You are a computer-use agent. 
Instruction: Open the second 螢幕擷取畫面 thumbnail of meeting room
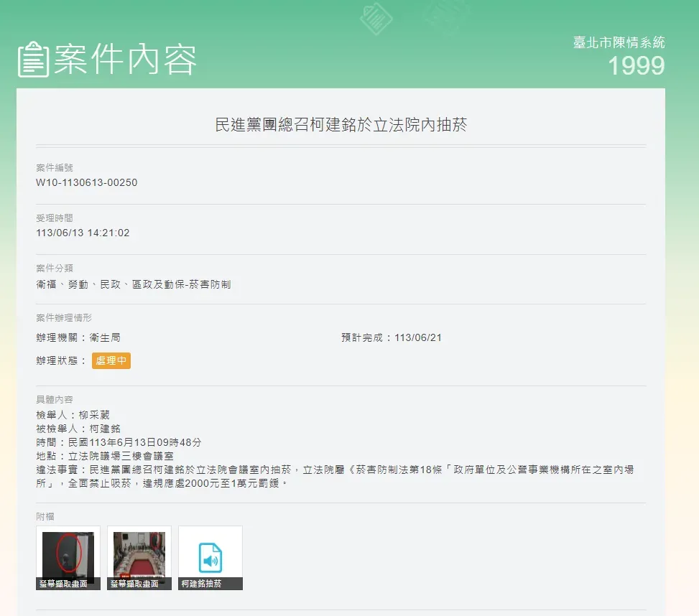point(139,558)
